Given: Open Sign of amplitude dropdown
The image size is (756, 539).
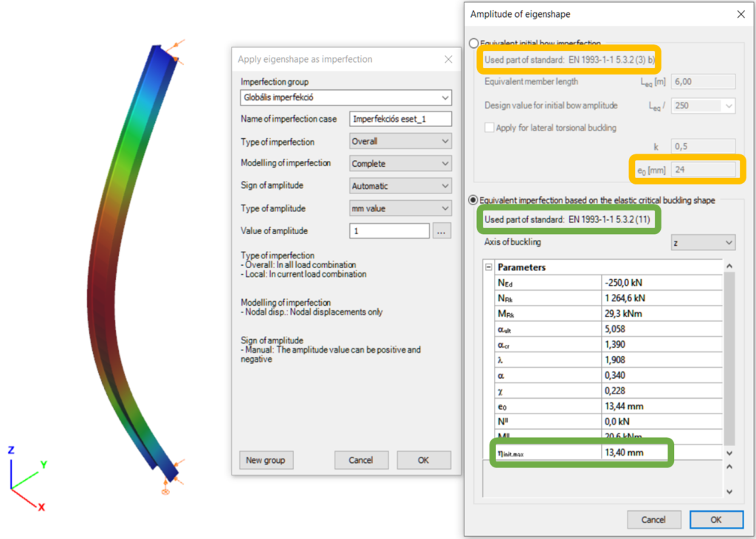Looking at the screenshot, I should click(400, 185).
